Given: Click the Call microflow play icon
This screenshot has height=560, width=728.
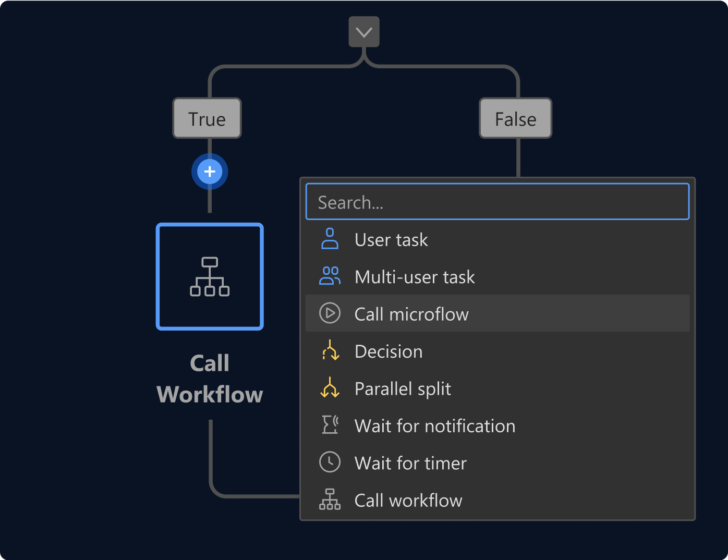Looking at the screenshot, I should 330,313.
